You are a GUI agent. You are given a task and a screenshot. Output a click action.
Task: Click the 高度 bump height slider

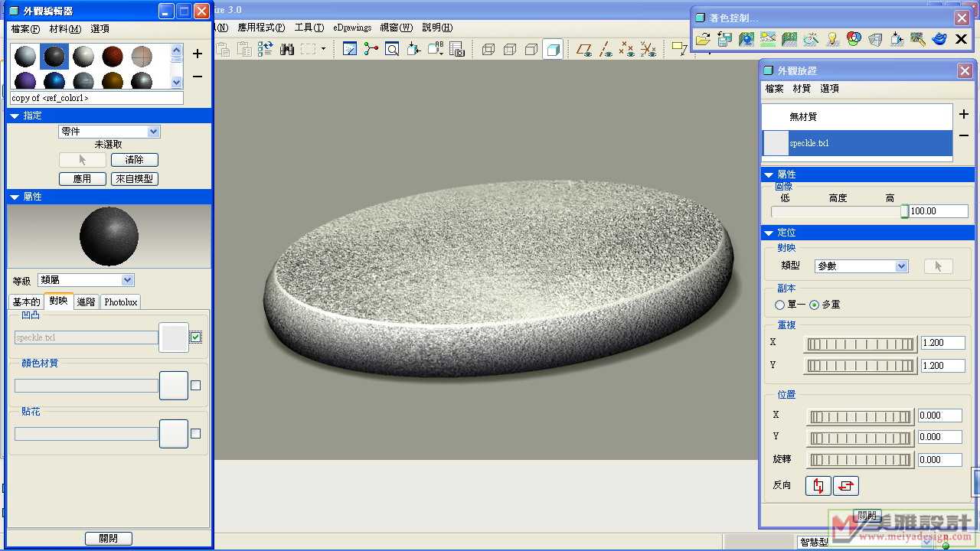(x=840, y=211)
